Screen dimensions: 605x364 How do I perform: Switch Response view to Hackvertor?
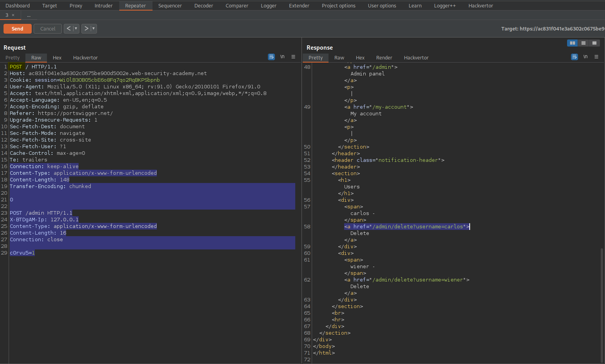click(x=416, y=57)
